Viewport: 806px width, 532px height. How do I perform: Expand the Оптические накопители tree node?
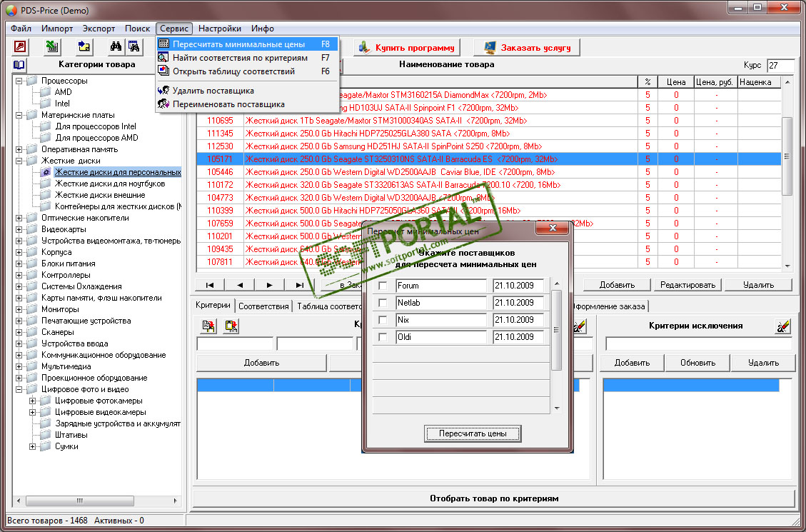click(19, 218)
